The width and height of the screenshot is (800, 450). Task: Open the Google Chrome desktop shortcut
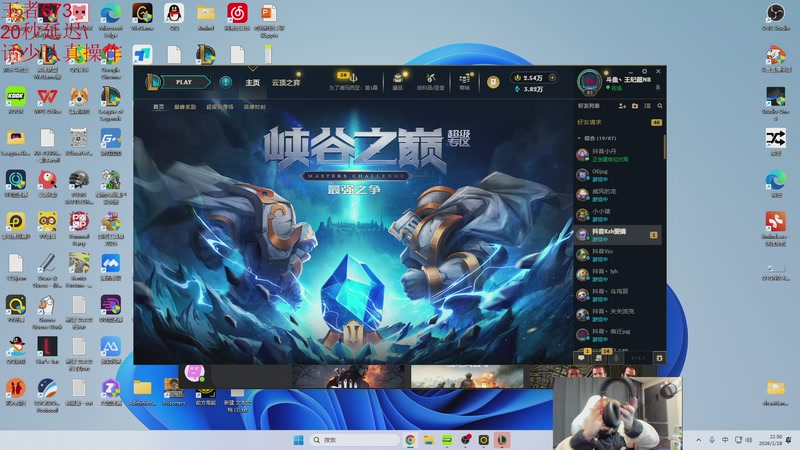point(111,61)
